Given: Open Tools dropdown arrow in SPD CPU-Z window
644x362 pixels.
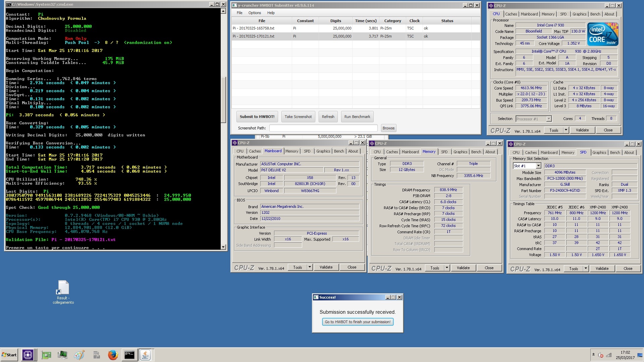Looking at the screenshot, I should click(586, 268).
